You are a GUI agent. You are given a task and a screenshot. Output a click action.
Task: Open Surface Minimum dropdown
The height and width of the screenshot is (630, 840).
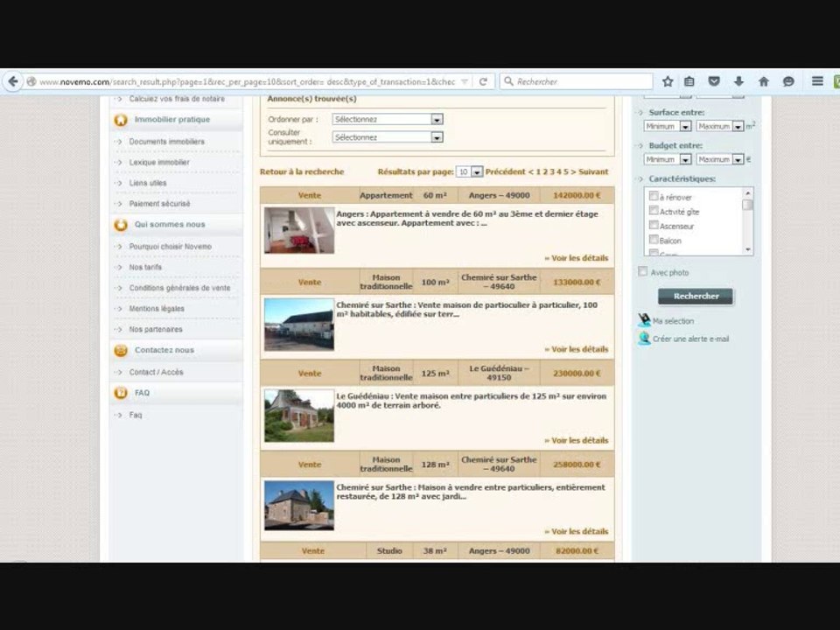pos(668,126)
